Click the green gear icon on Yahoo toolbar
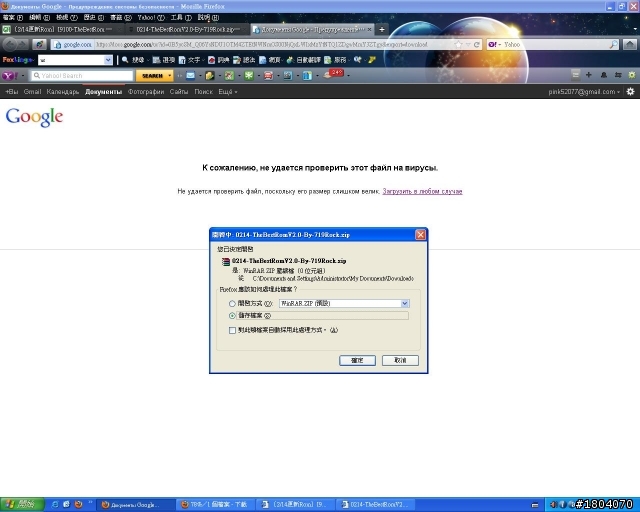The height and width of the screenshot is (512, 640). [x=632, y=75]
